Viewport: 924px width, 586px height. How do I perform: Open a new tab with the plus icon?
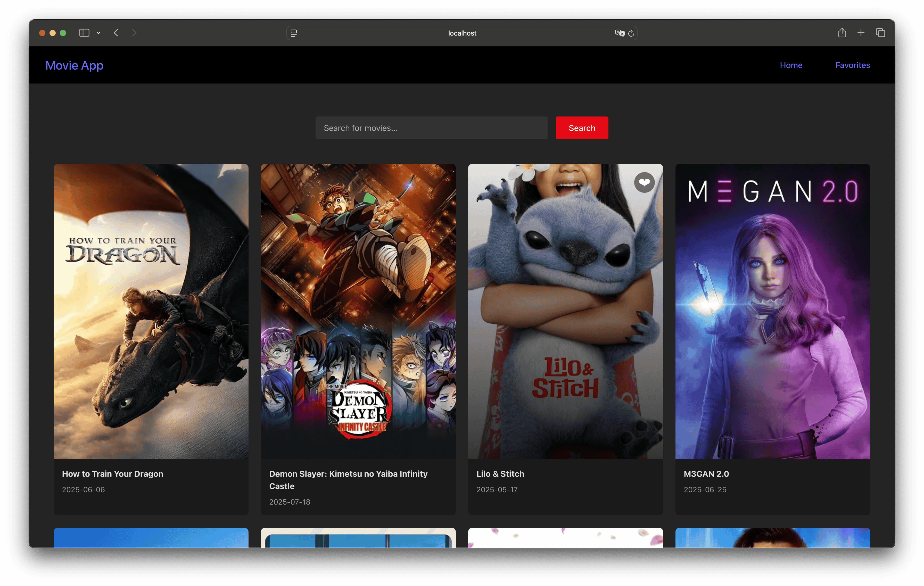tap(861, 32)
